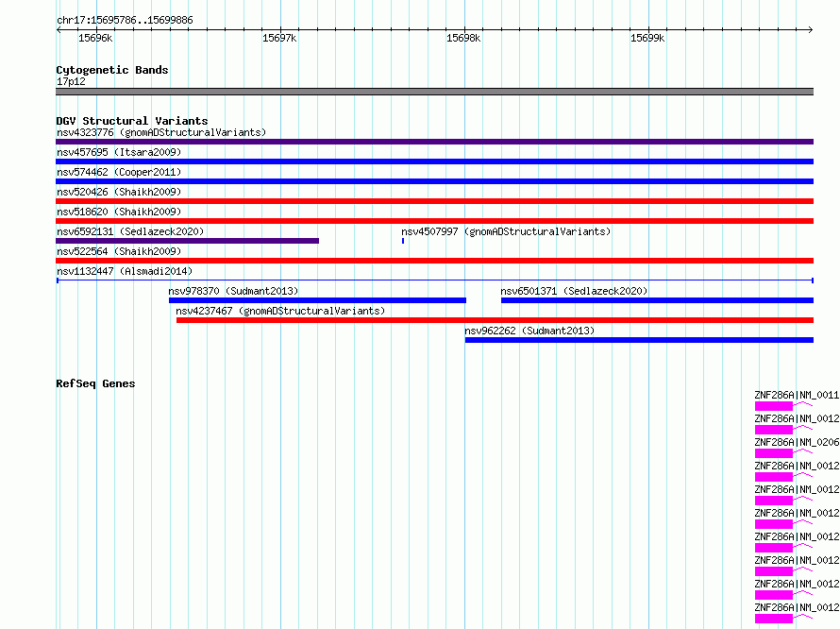
Task: Click the blue bar under nsv6501371
Action: click(657, 300)
